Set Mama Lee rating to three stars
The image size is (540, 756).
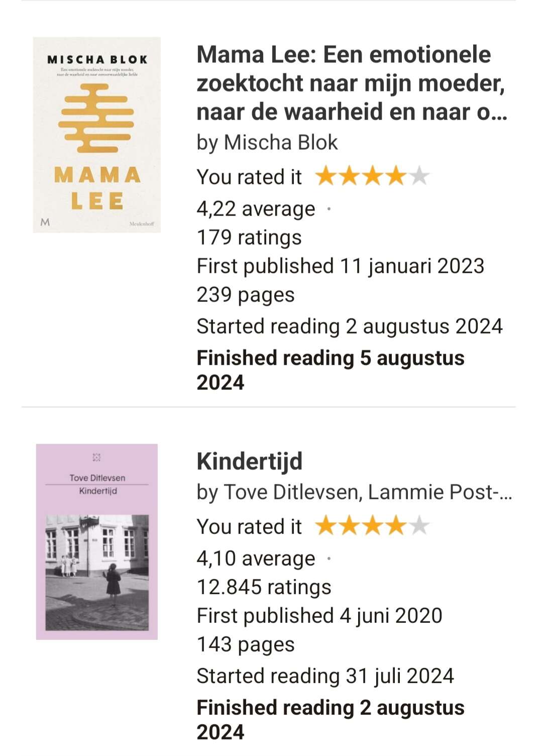(x=372, y=176)
